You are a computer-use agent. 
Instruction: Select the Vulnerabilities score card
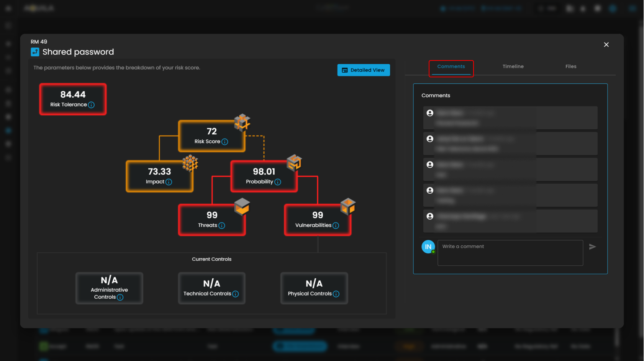pyautogui.click(x=317, y=220)
